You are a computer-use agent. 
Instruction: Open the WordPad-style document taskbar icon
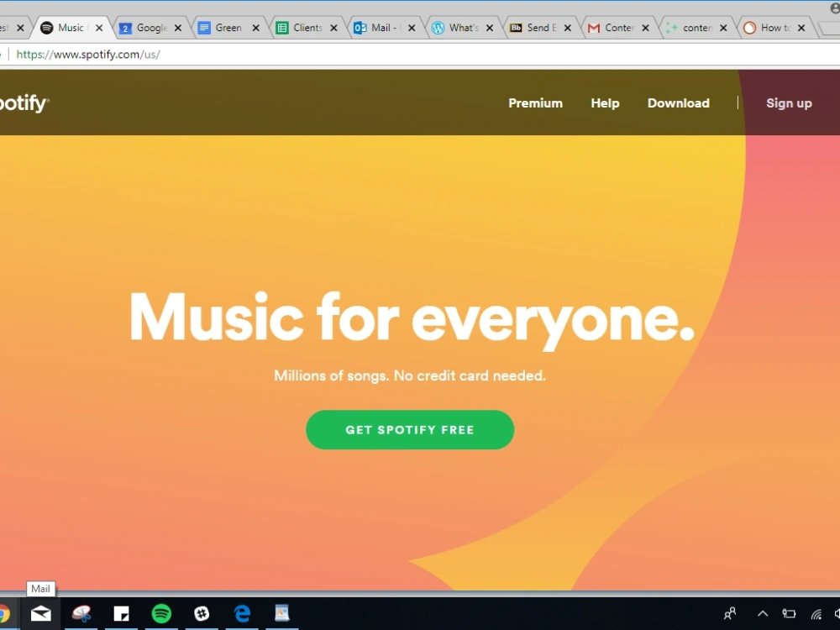click(281, 613)
